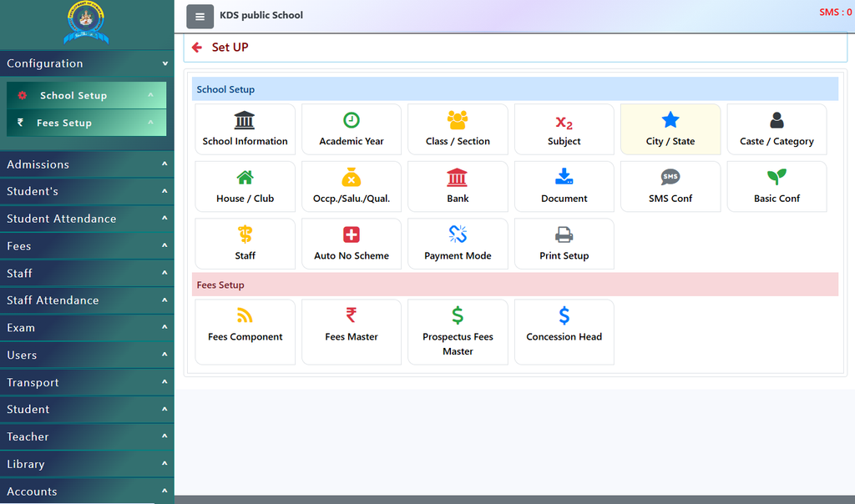Image resolution: width=855 pixels, height=504 pixels.
Task: Click the blue School Setup section header
Action: click(514, 88)
